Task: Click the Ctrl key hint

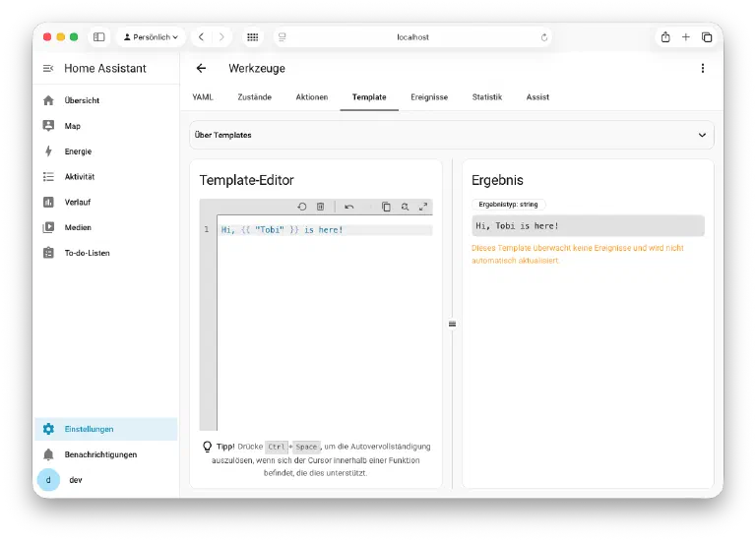Action: [277, 447]
